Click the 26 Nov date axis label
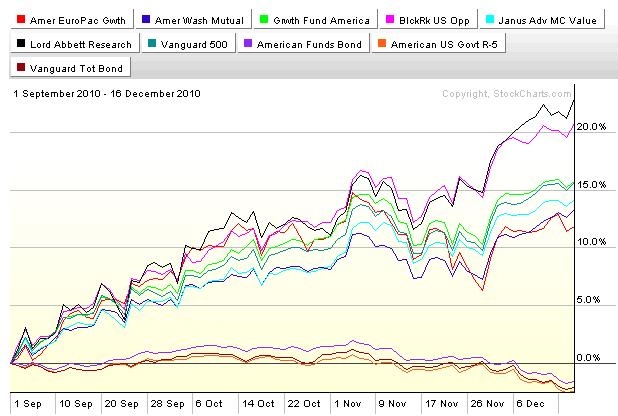The width and height of the screenshot is (618, 416). pyautogui.click(x=487, y=404)
